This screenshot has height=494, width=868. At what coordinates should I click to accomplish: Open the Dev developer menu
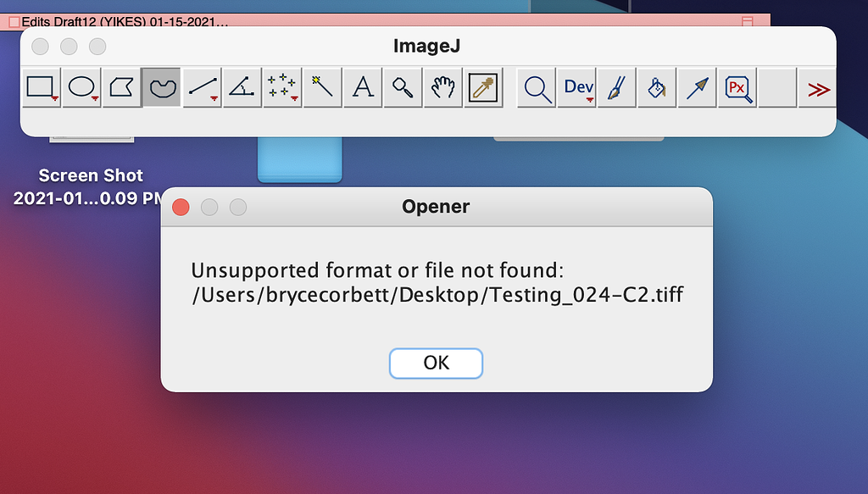579,87
